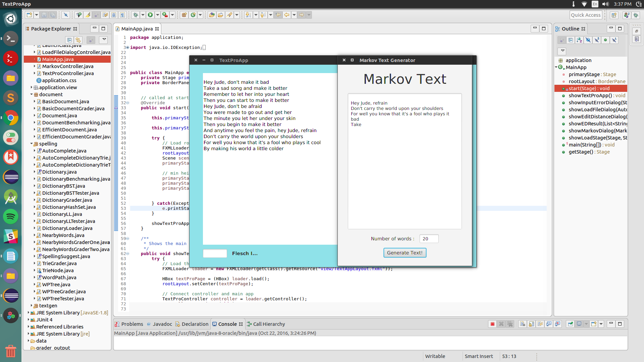644x362 pixels.
Task: Open Terminal from the Ubuntu dock
Action: (11, 39)
